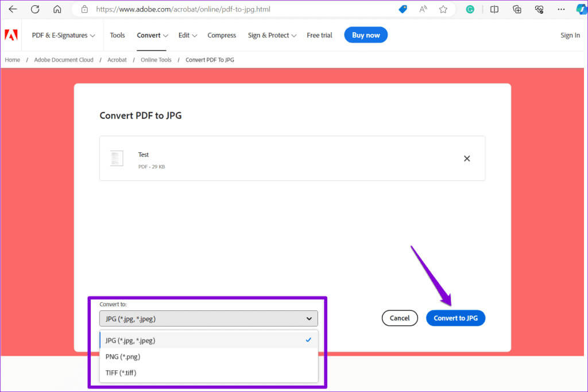Viewport: 588px width, 392px height.
Task: Go to Adobe Document Cloud breadcrumb
Action: point(64,60)
